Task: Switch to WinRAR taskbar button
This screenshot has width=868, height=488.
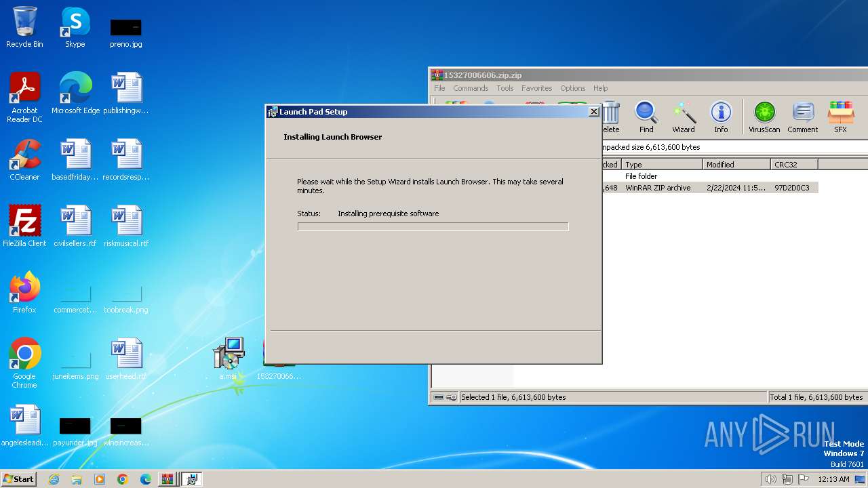Action: tap(167, 479)
